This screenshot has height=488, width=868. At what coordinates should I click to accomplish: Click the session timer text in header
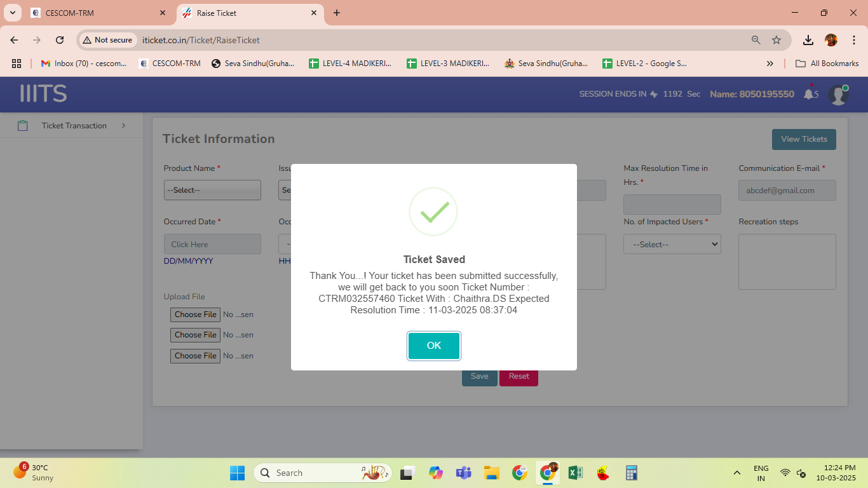[639, 94]
